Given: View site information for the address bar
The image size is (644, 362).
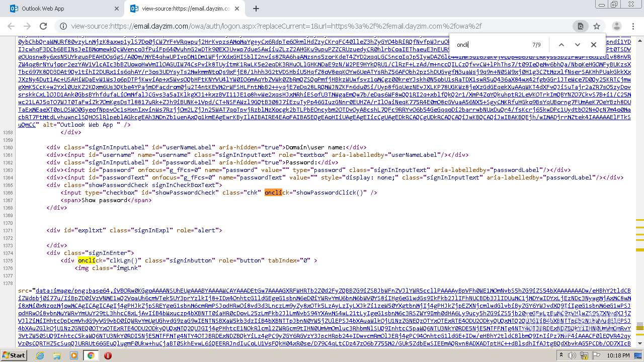Looking at the screenshot, I should click(63, 26).
